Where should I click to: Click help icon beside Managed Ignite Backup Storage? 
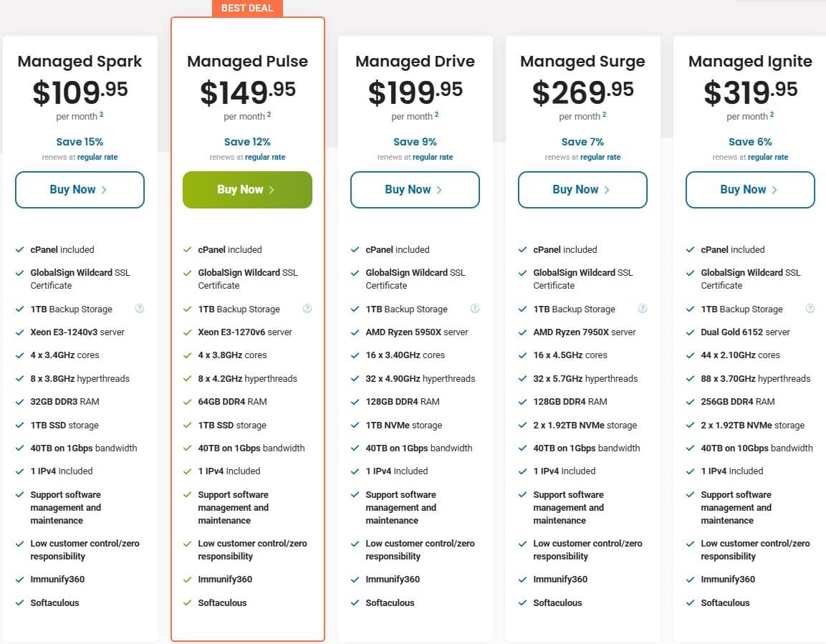(x=810, y=309)
